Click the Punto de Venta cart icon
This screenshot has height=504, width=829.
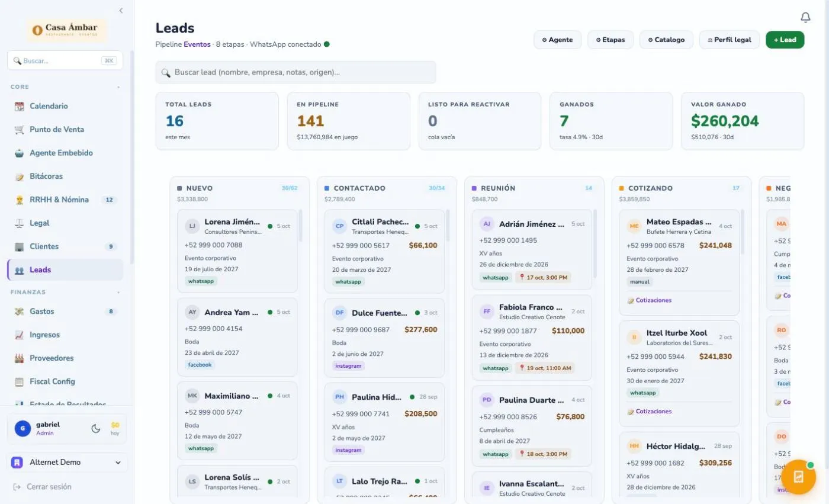click(19, 130)
